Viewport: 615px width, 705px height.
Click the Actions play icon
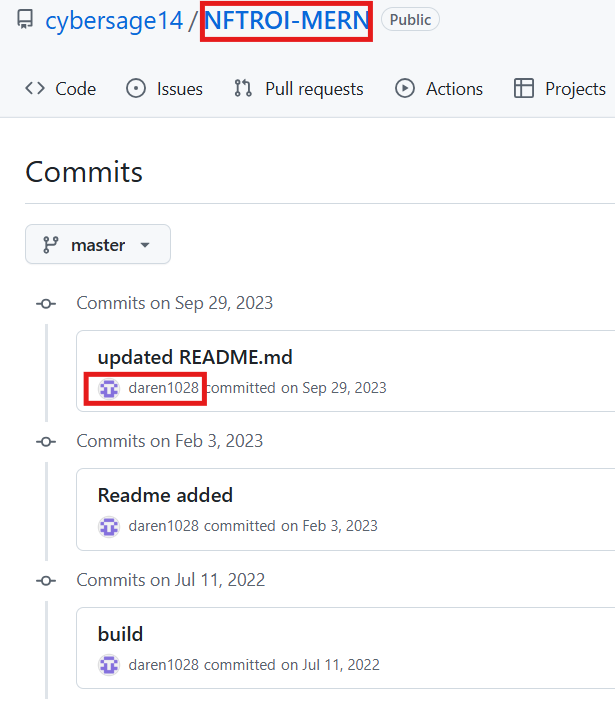click(405, 88)
